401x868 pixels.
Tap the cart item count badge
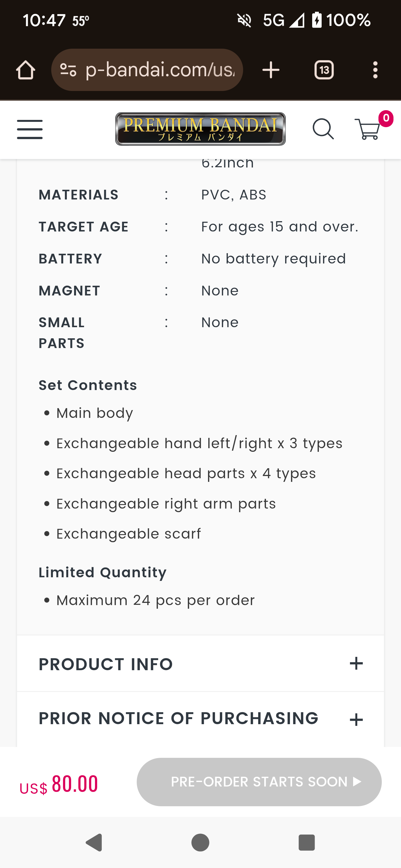[386, 119]
